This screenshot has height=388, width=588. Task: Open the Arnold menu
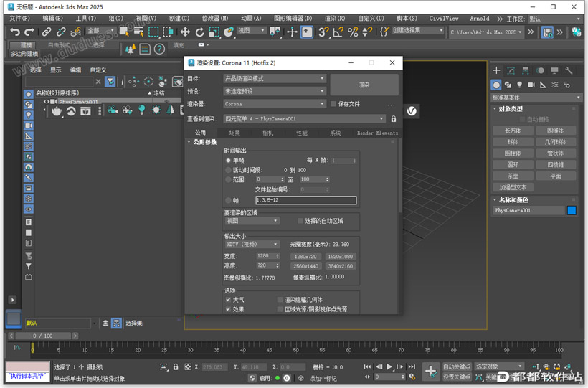click(x=480, y=19)
